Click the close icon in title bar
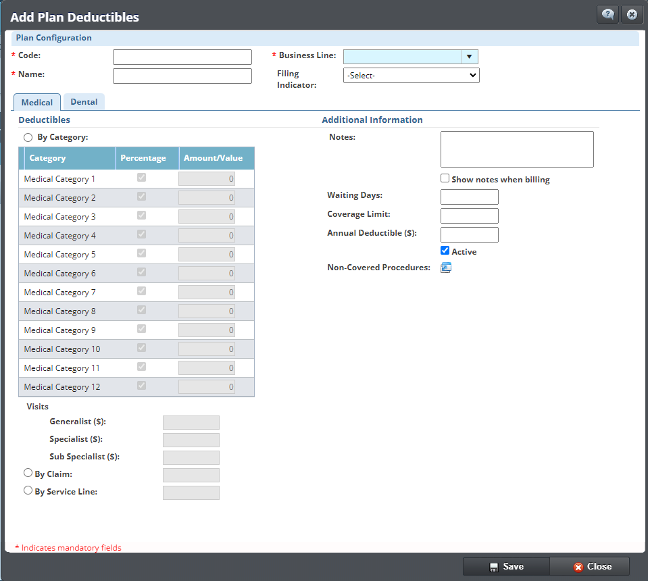648x582 pixels. (x=631, y=15)
